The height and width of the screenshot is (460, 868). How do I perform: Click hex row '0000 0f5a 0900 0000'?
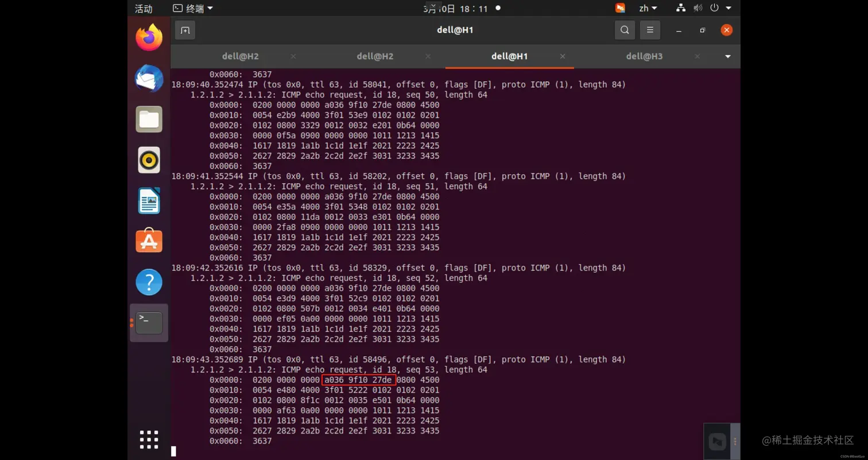coord(324,136)
